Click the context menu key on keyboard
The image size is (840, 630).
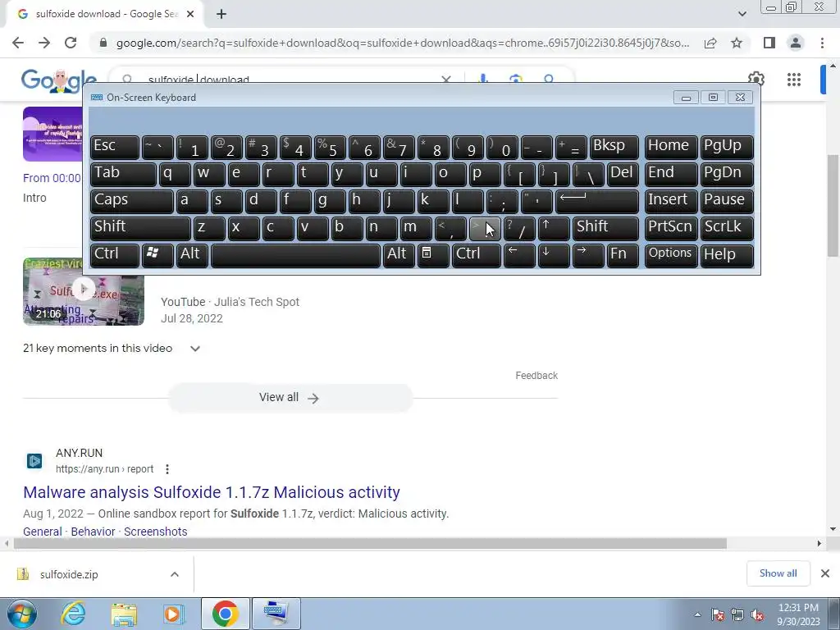pos(433,255)
